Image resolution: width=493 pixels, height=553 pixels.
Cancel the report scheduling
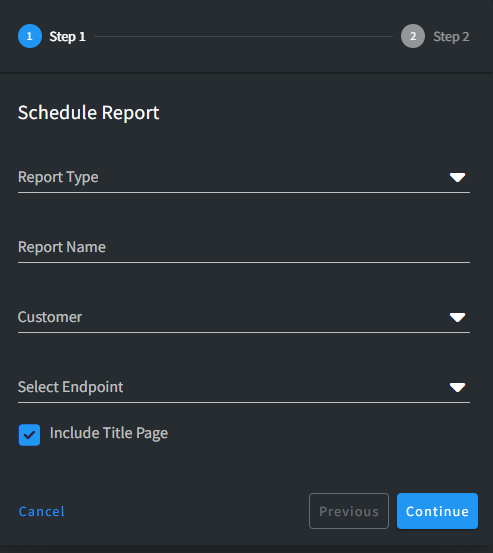(x=42, y=511)
